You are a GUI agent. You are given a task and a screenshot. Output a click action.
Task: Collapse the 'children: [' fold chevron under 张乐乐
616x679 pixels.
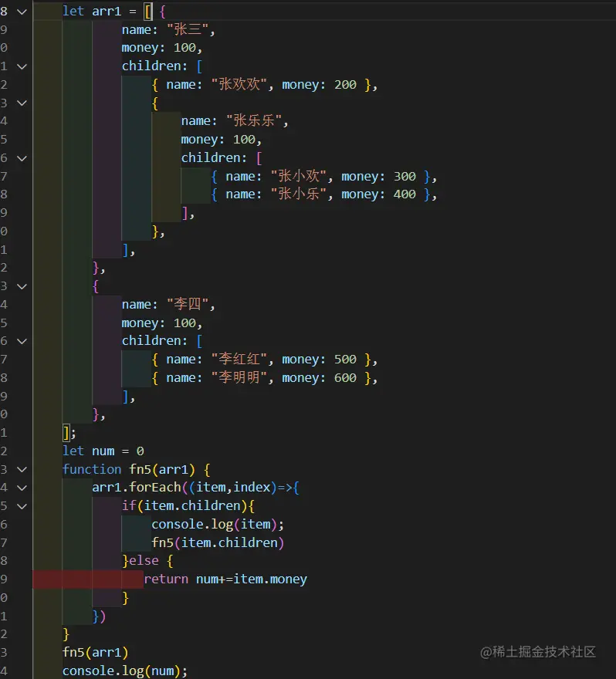22,158
